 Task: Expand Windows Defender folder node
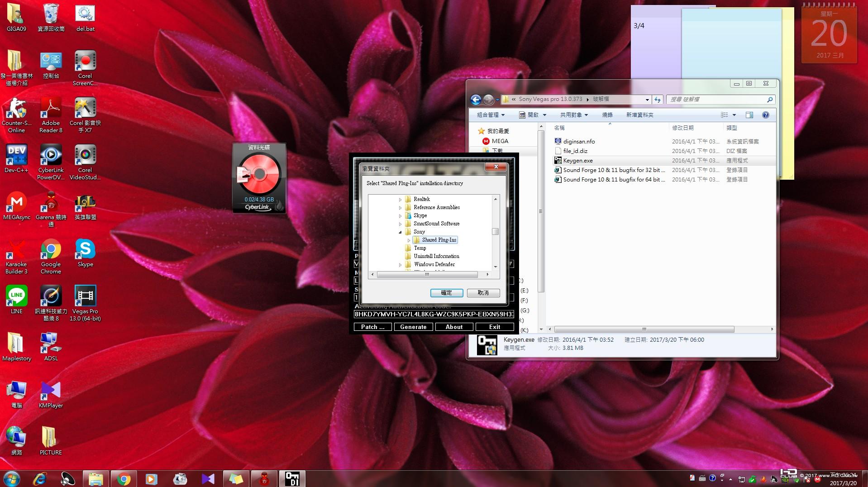click(x=400, y=265)
